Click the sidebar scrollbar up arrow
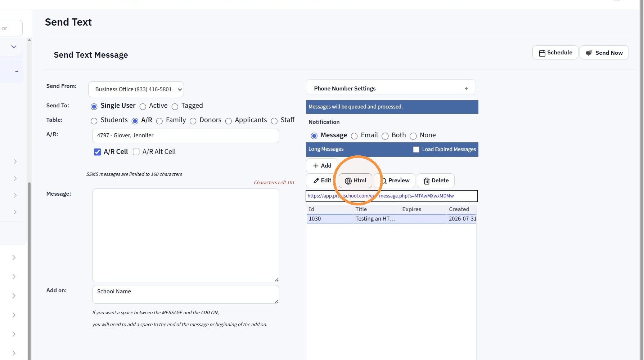 (x=29, y=40)
